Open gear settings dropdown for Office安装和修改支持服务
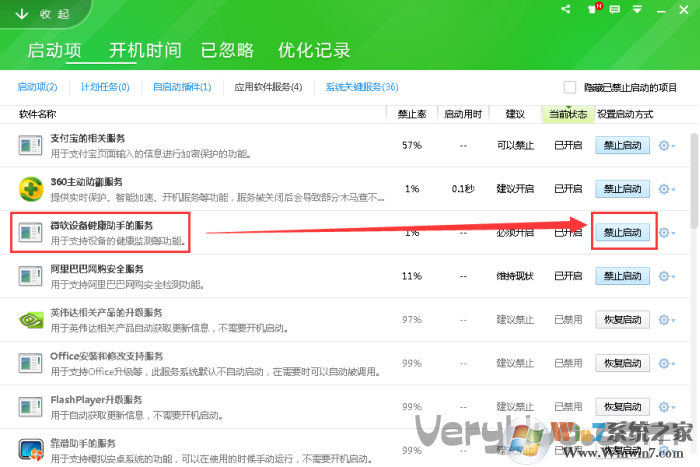This screenshot has width=700, height=467. pyautogui.click(x=667, y=363)
